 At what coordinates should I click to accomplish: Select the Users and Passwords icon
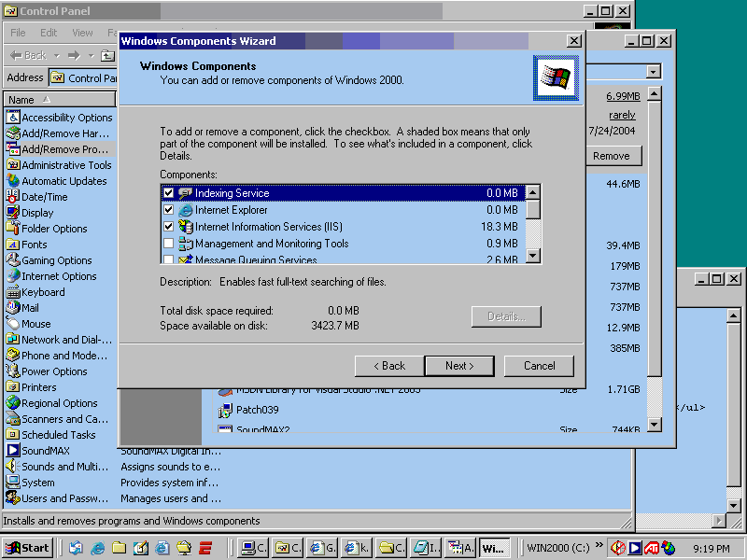click(x=13, y=498)
